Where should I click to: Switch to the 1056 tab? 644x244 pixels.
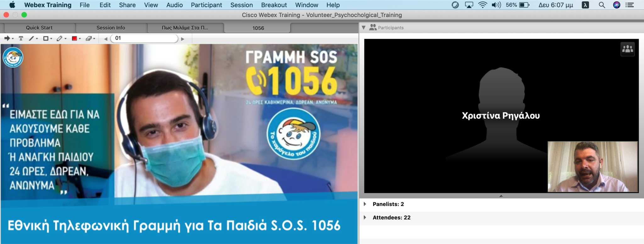[x=258, y=28]
